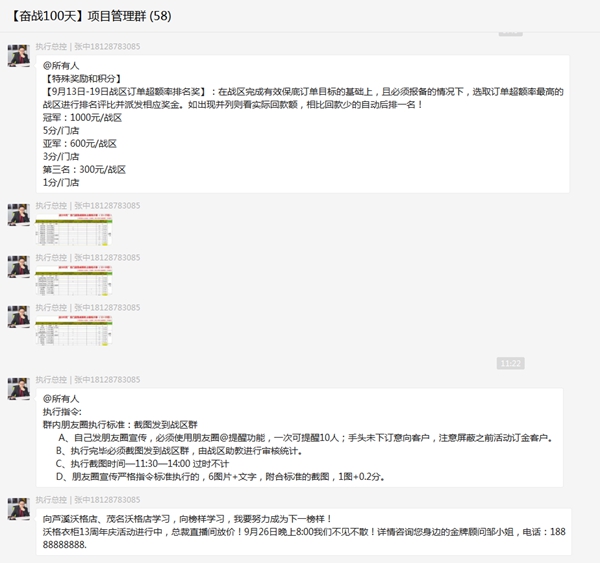The image size is (600, 563).
Task: Click the line 沃格衣柜13周年庆活动进行中
Action: pyautogui.click(x=304, y=532)
